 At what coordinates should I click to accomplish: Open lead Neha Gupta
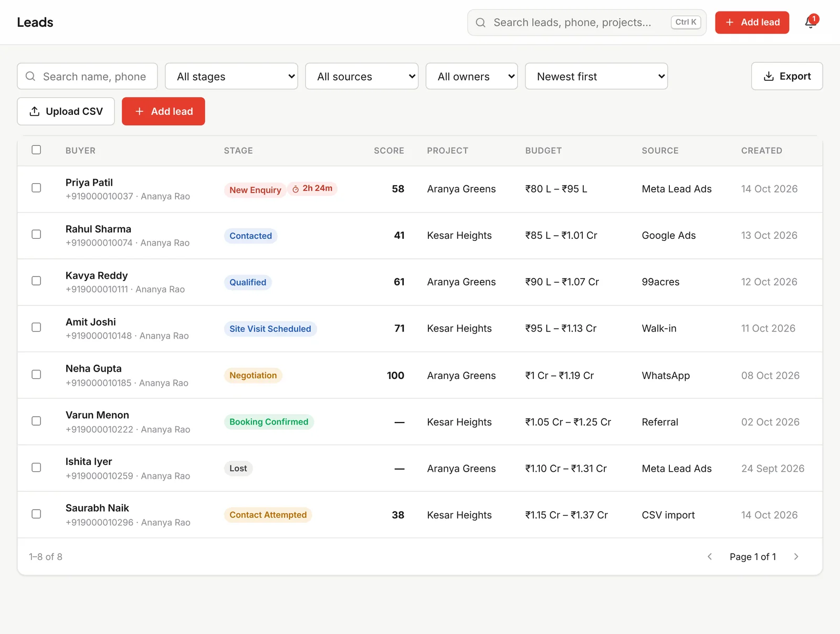pos(93,369)
